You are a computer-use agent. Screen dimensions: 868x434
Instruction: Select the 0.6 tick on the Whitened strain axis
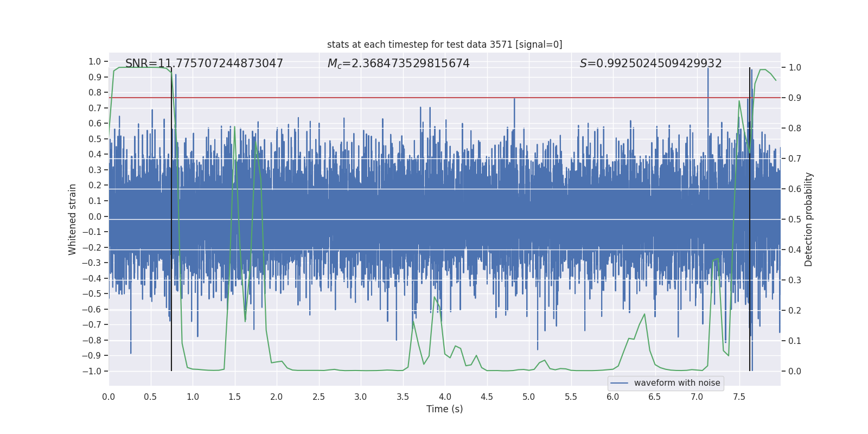point(95,124)
